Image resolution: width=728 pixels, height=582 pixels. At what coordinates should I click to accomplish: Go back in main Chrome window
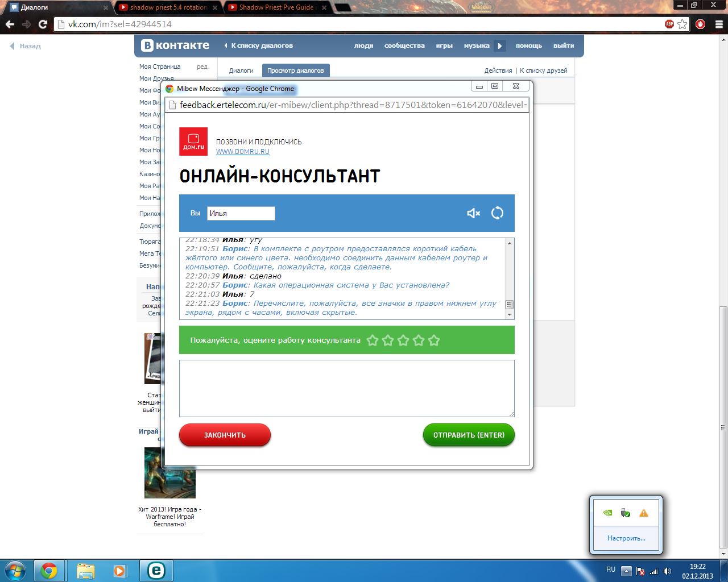pos(10,24)
